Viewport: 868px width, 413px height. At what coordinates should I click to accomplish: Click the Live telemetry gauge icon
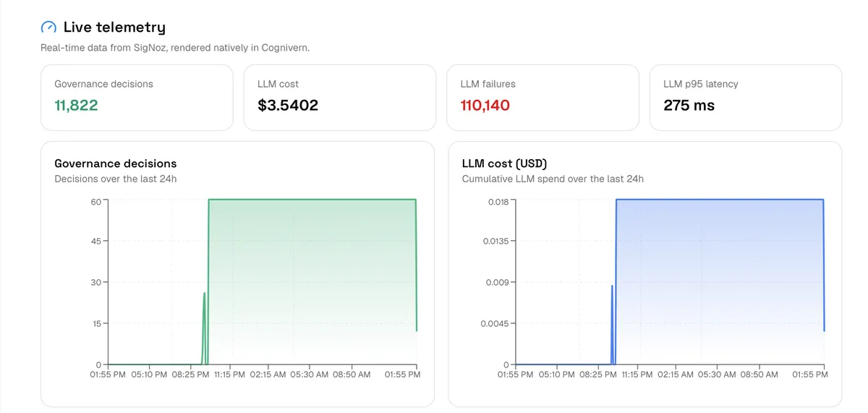click(x=48, y=27)
